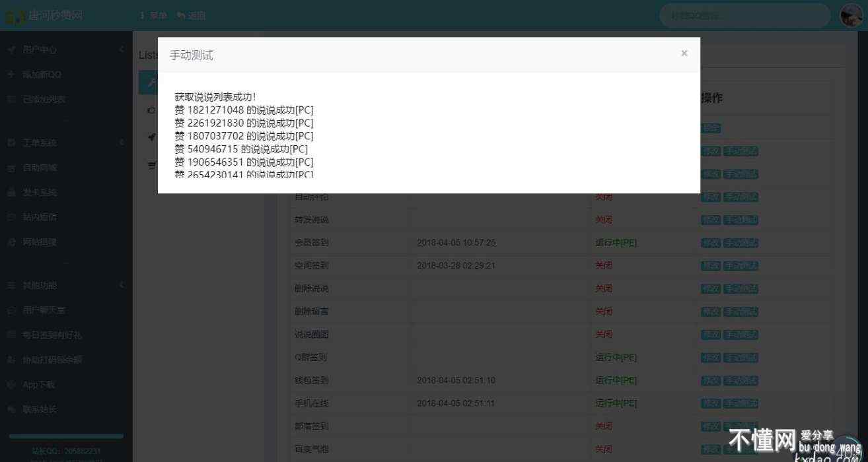The image size is (868, 462).
Task: Click the 返回 link in the top bar
Action: pos(192,15)
